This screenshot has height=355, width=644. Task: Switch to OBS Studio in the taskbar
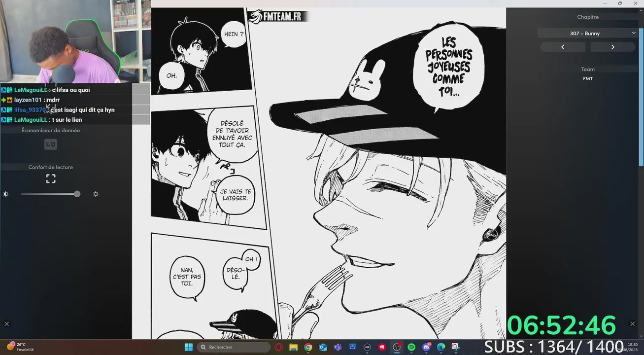point(397,347)
